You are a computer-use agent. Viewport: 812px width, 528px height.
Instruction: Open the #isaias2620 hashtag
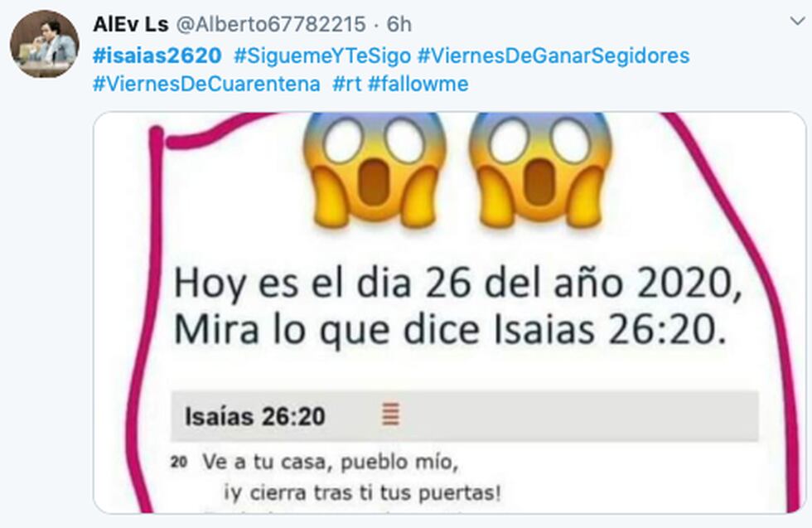click(157, 56)
